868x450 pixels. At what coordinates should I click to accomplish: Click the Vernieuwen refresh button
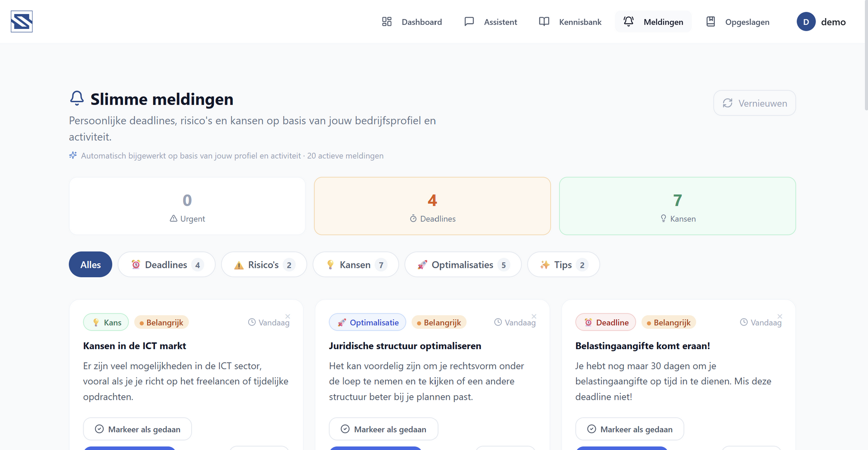pos(755,103)
